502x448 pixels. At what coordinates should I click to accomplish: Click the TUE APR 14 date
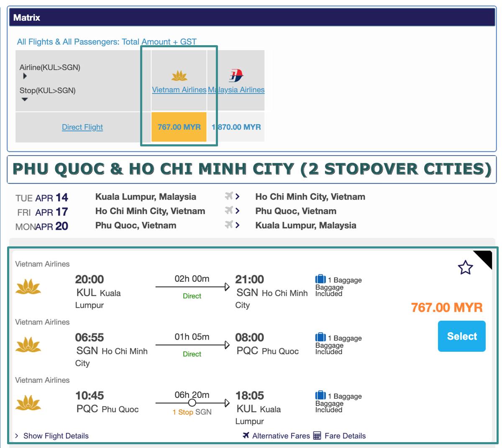point(42,197)
